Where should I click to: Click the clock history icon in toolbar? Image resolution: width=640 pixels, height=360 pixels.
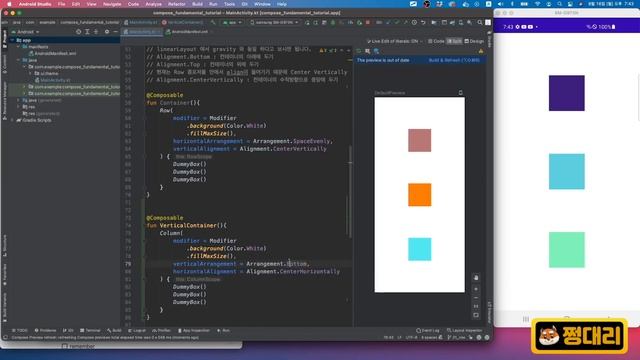[414, 22]
